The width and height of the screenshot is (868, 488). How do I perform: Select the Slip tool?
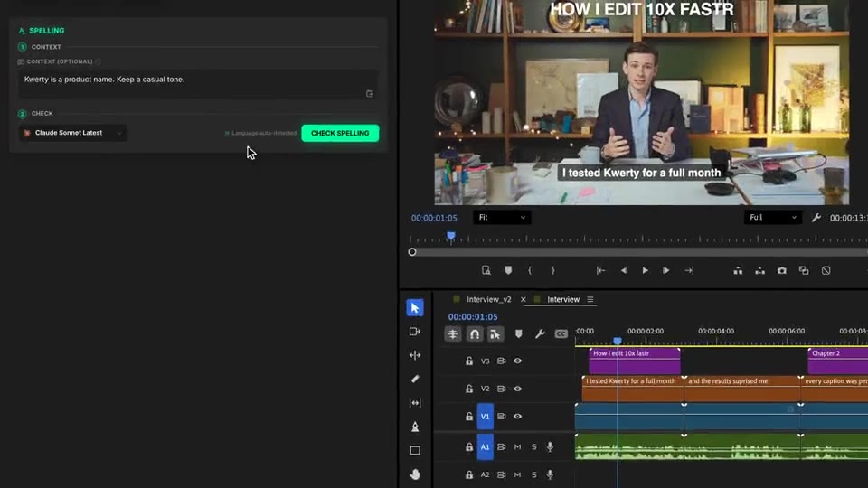coord(415,403)
